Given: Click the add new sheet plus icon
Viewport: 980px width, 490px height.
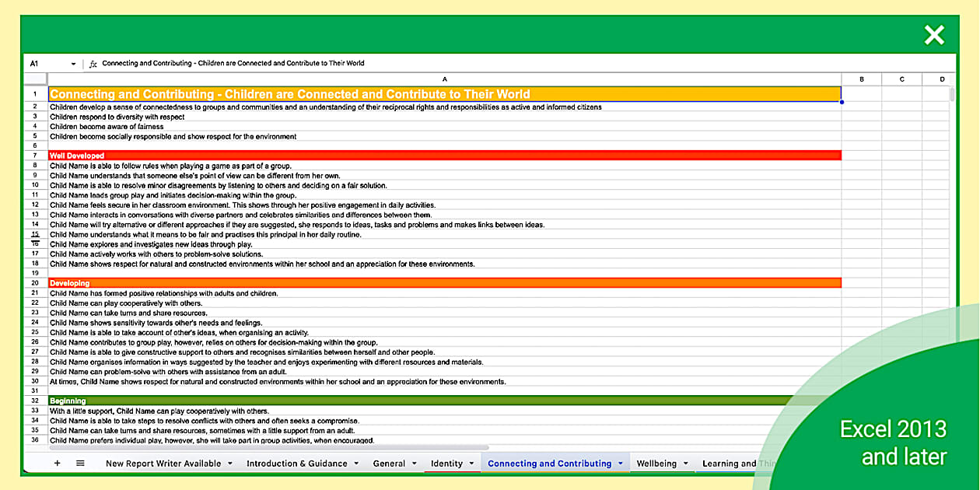Looking at the screenshot, I should (x=57, y=464).
